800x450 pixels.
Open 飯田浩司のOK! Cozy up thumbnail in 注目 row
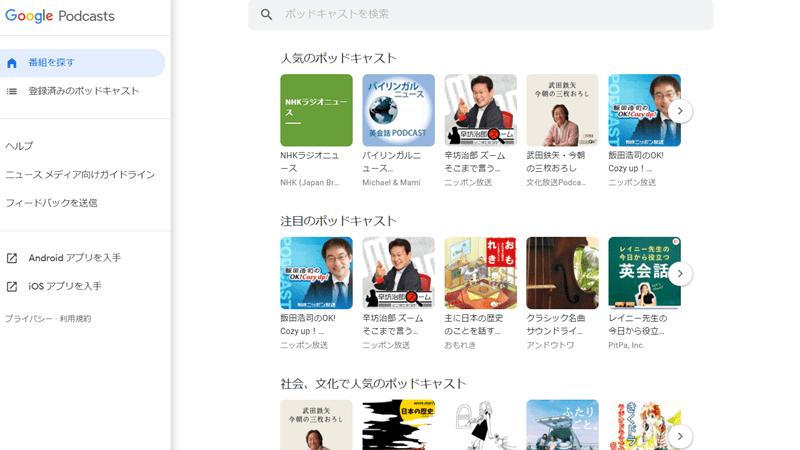point(316,273)
